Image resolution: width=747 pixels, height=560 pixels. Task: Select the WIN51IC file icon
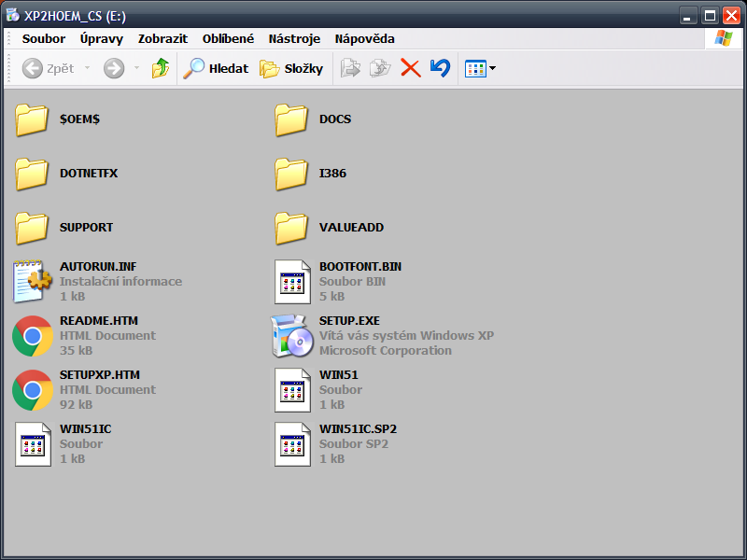click(x=33, y=444)
